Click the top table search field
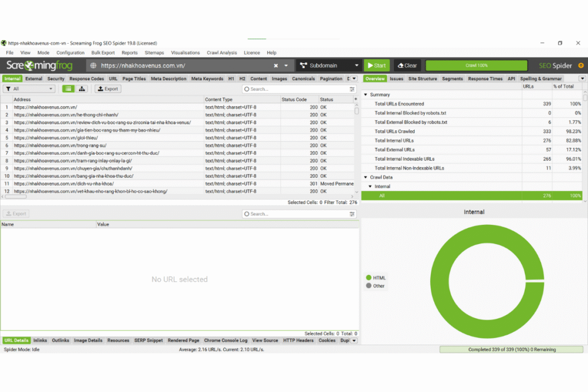Viewport: 588px width, 392px height. 296,89
